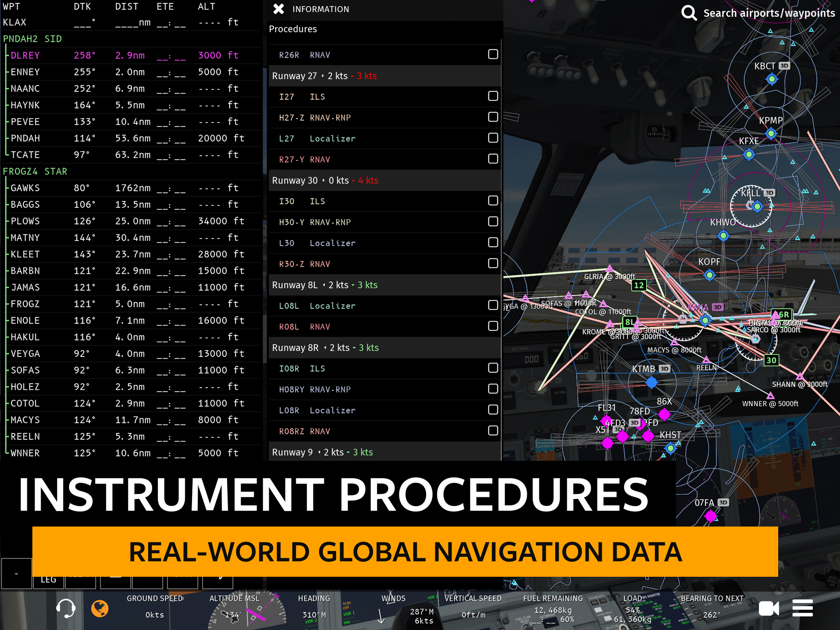Open the camera view icon
The image size is (840, 630).
click(768, 608)
